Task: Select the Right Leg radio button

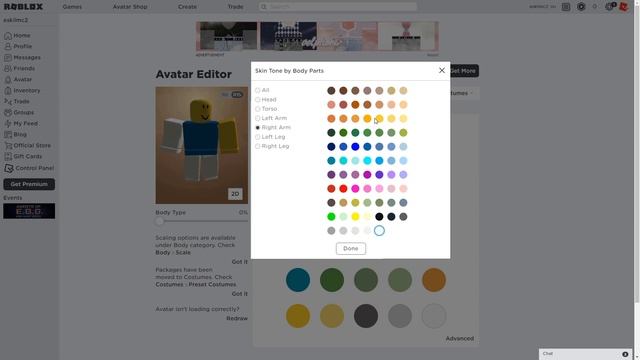Action: [x=258, y=146]
